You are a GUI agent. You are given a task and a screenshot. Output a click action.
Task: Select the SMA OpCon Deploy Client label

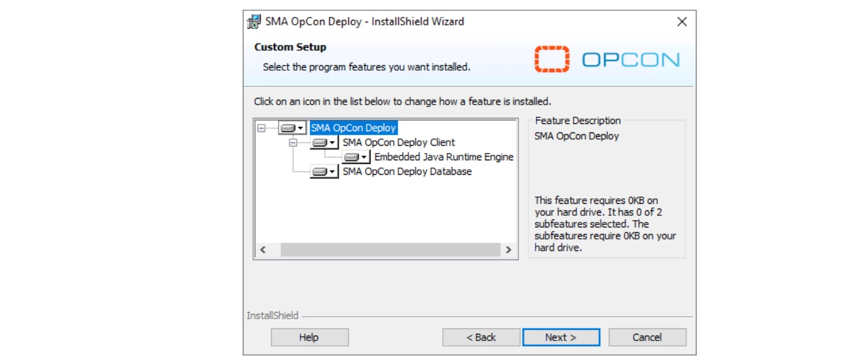click(399, 143)
